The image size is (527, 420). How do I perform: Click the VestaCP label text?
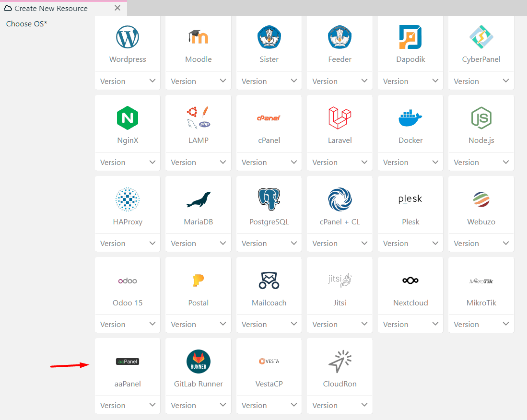pyautogui.click(x=269, y=384)
